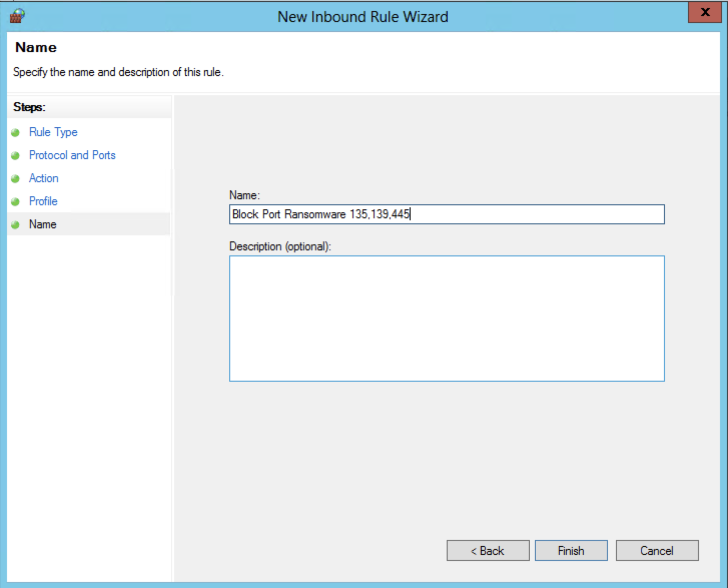The width and height of the screenshot is (728, 588).
Task: Go to the Rule Type step
Action: coord(53,132)
